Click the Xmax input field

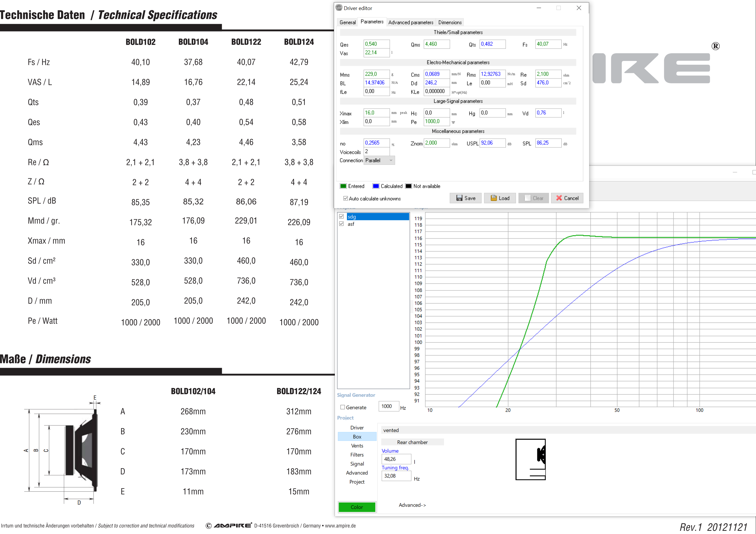(x=376, y=113)
